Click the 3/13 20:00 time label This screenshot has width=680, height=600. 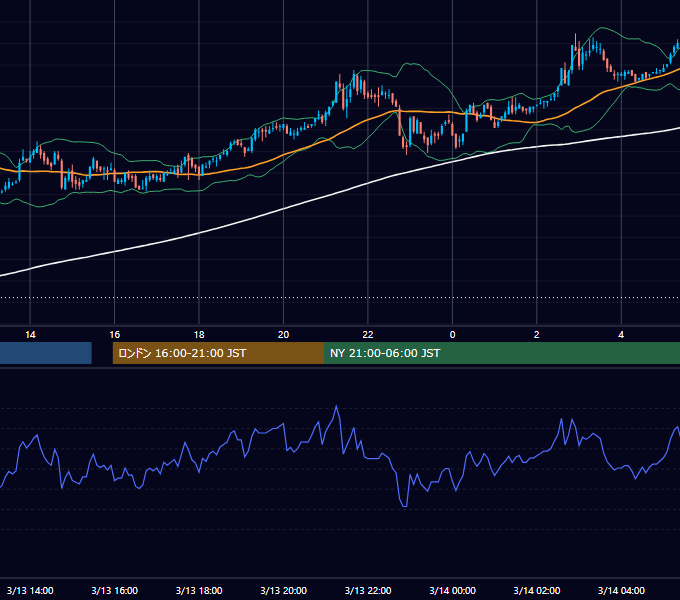pyautogui.click(x=283, y=590)
